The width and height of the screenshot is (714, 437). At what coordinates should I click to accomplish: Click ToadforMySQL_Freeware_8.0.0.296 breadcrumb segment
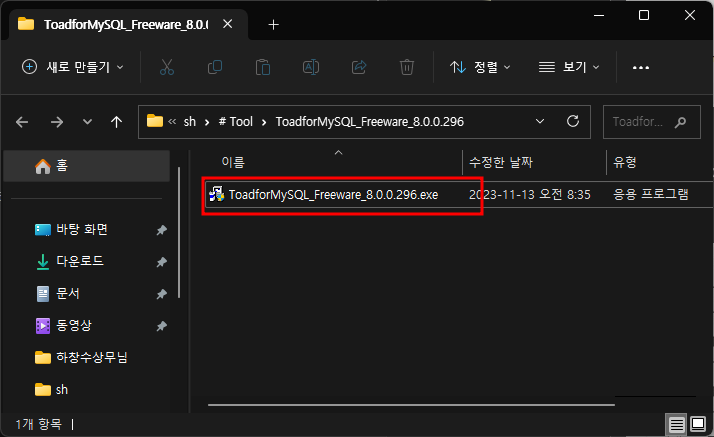[x=369, y=122]
